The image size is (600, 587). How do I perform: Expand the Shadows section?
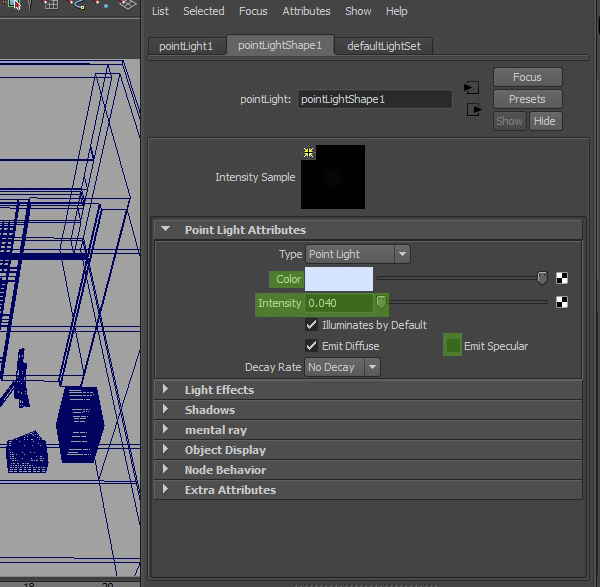165,409
